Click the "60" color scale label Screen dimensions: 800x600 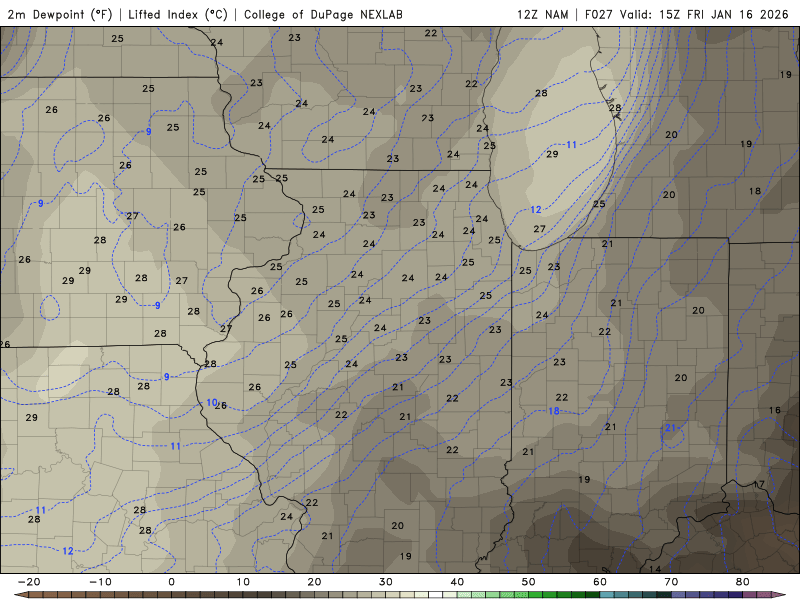click(x=600, y=582)
